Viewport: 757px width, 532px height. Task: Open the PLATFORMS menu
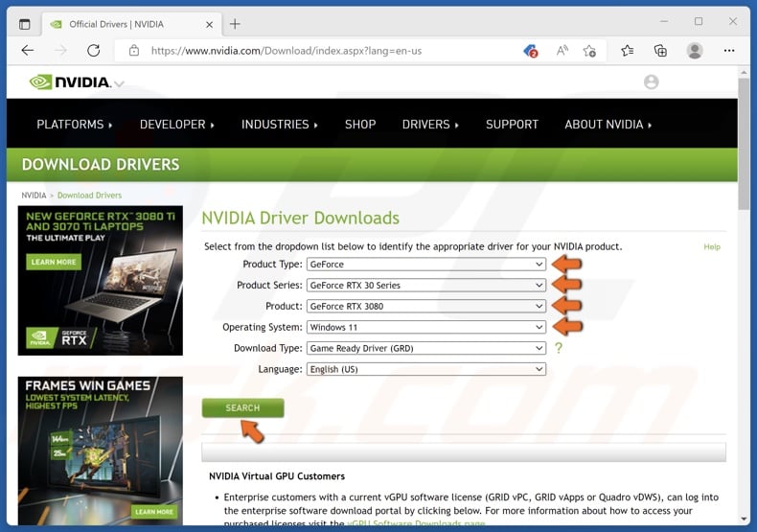[75, 124]
